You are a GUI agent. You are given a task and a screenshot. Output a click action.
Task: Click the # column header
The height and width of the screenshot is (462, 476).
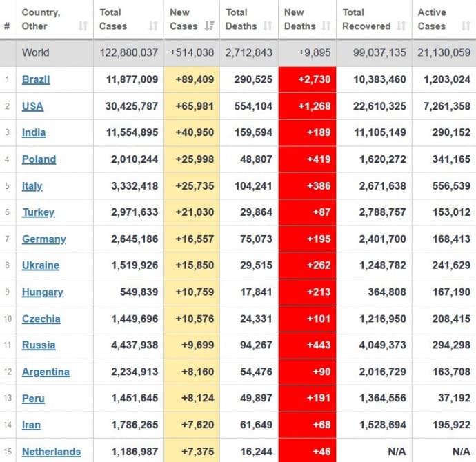coord(7,26)
